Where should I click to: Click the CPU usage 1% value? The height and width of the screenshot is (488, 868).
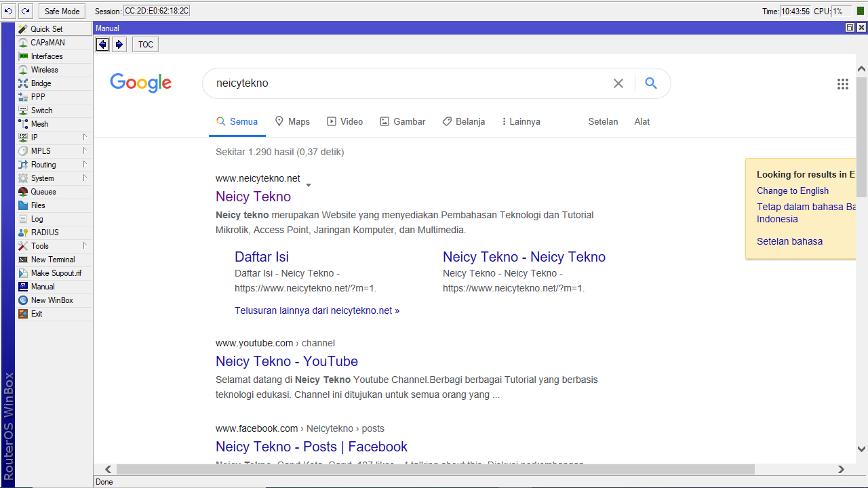(x=842, y=11)
